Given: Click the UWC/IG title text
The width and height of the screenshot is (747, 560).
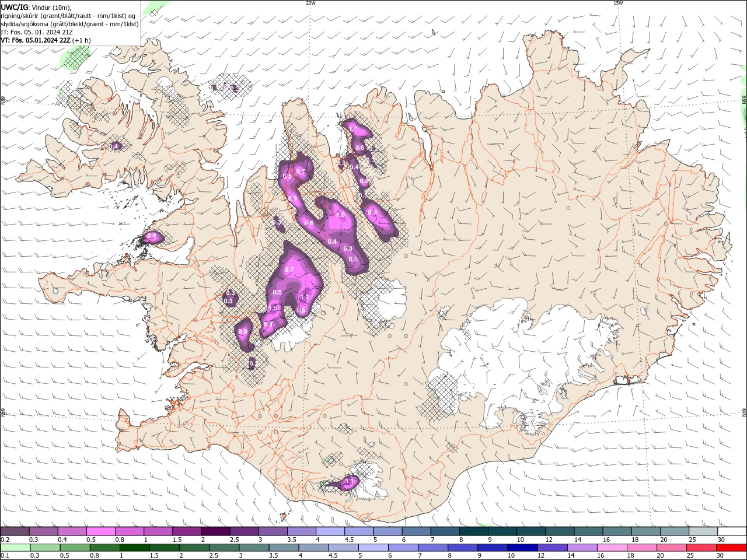Looking at the screenshot, I should pos(14,7).
